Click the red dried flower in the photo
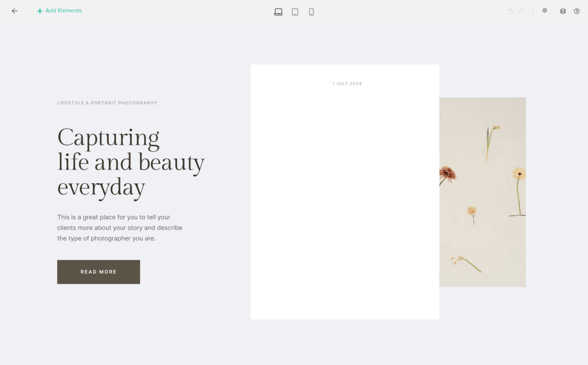Viewport: 588px width, 365px height. [447, 174]
